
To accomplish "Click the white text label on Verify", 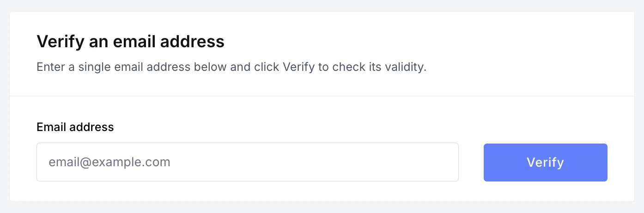I will click(545, 163).
